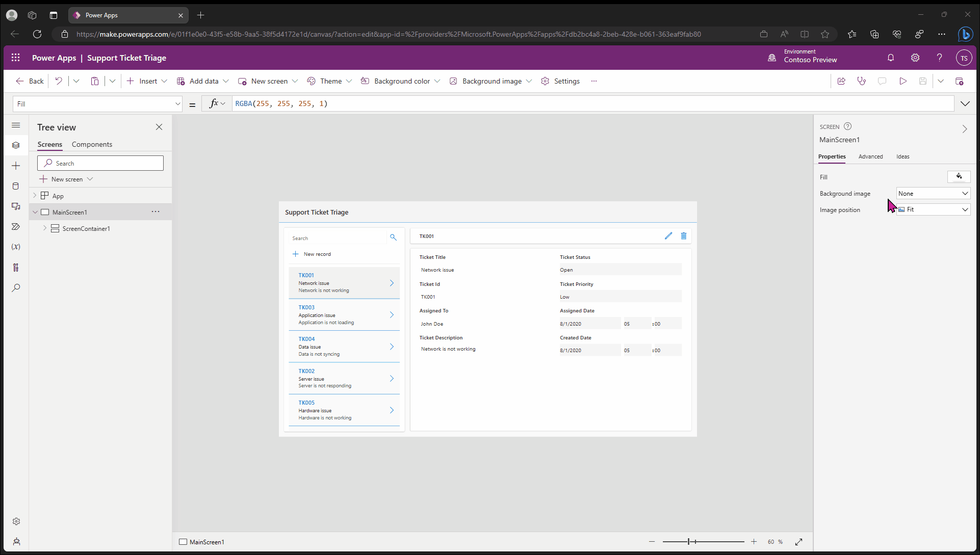Screen dimensions: 980x555
Task: Open the Variables panel icon
Action: pyautogui.click(x=16, y=247)
